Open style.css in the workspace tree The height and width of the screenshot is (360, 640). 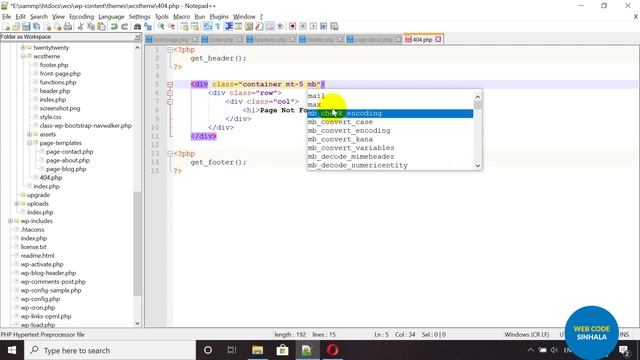(x=51, y=117)
